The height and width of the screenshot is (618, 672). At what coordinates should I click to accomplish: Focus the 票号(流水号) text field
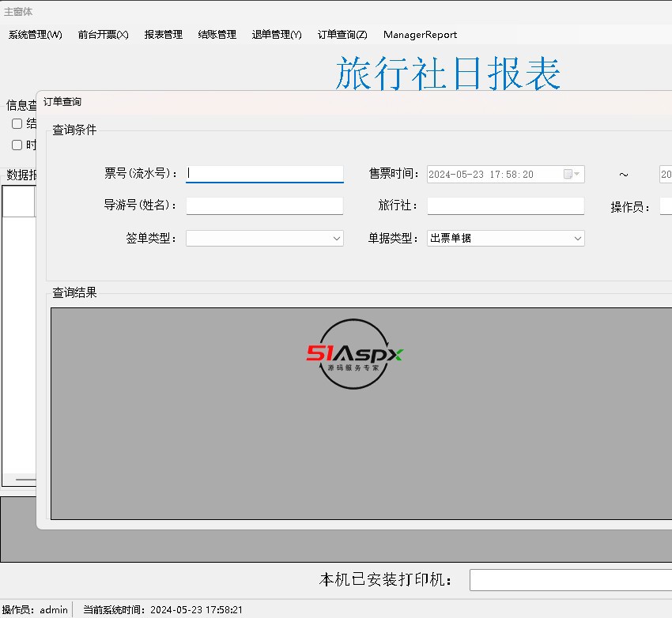tap(264, 174)
